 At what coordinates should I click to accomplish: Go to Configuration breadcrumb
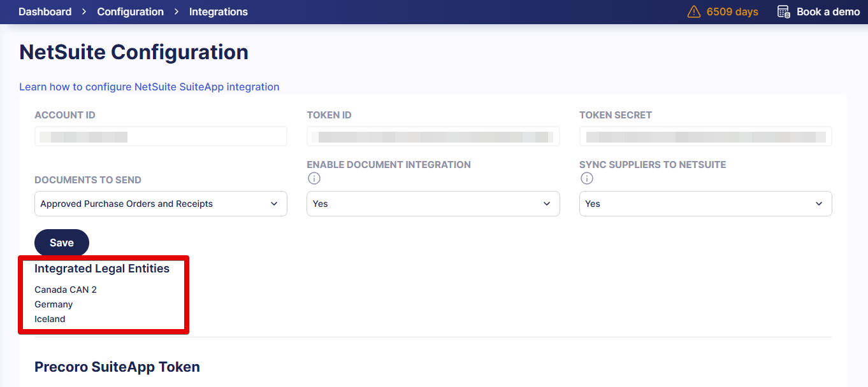tap(130, 11)
